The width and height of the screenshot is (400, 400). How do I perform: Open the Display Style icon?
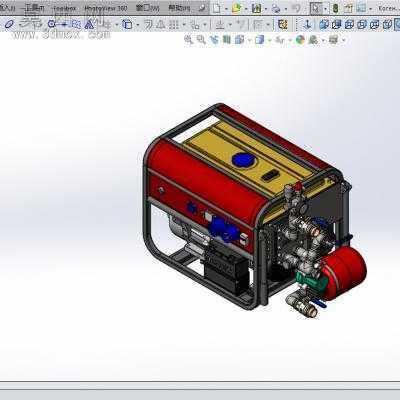[259, 40]
